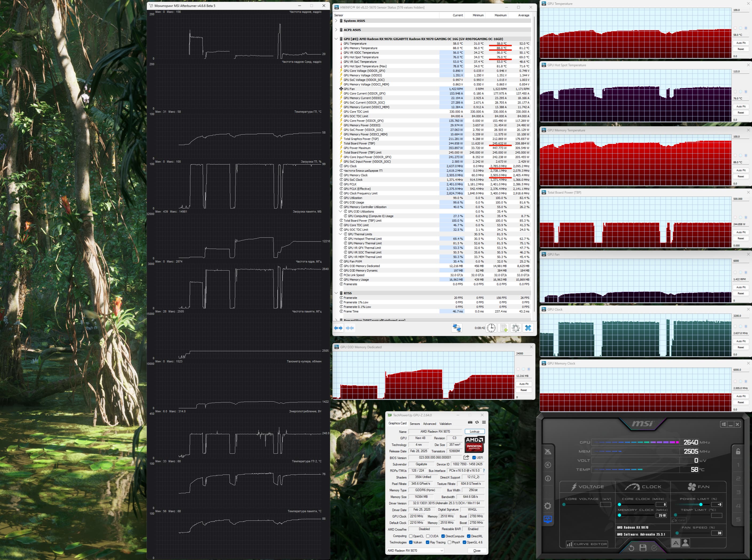This screenshot has height=560, width=752.
Task: Click the Lookup button in GPU-Z
Action: click(x=474, y=432)
